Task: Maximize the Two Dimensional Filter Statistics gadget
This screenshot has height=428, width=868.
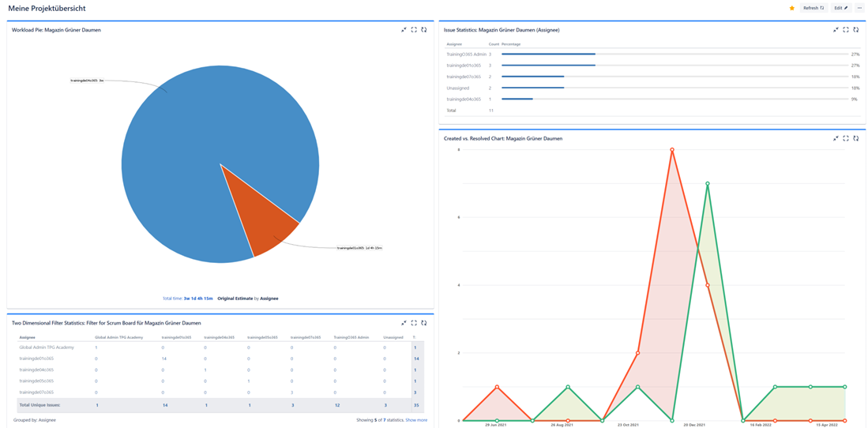Action: [414, 323]
